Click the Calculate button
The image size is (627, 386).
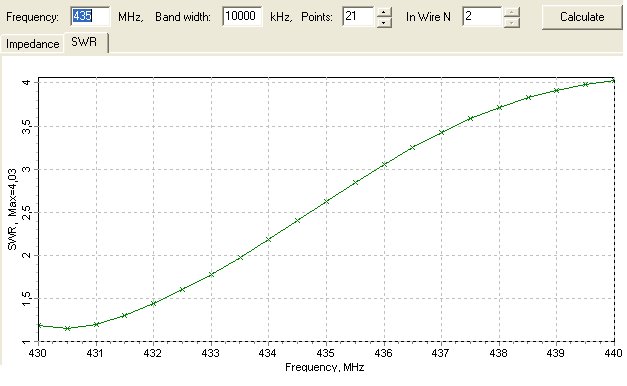pyautogui.click(x=582, y=17)
